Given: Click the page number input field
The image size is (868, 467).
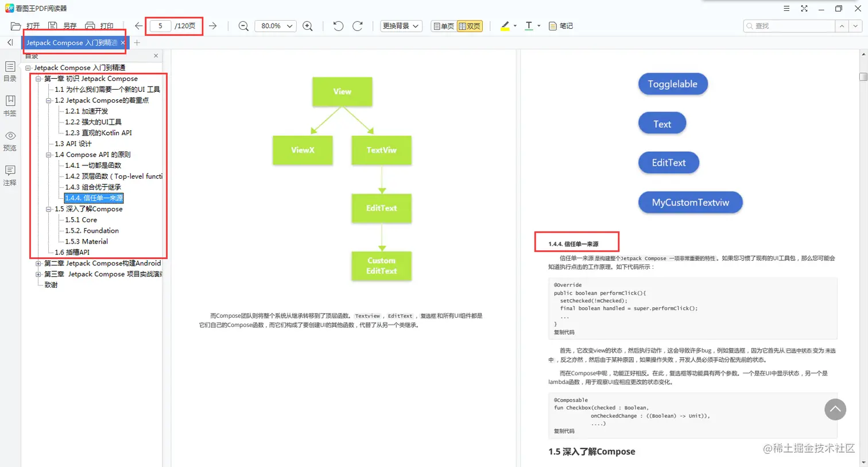Looking at the screenshot, I should pos(160,26).
